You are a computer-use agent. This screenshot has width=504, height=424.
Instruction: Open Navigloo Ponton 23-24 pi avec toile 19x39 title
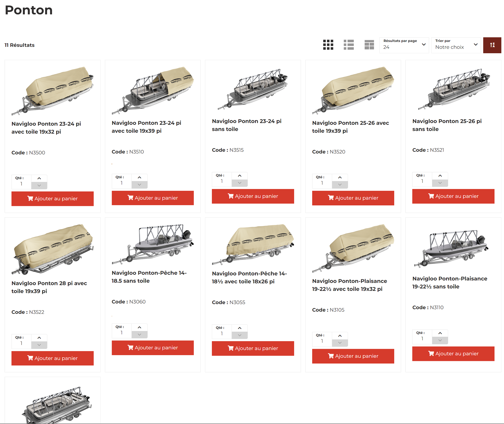click(x=146, y=127)
